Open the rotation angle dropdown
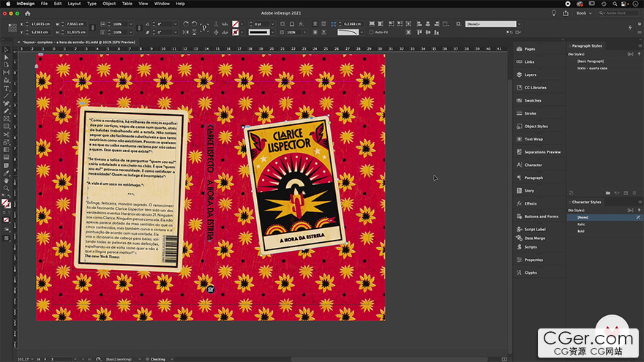The width and height of the screenshot is (644, 362). click(x=176, y=24)
